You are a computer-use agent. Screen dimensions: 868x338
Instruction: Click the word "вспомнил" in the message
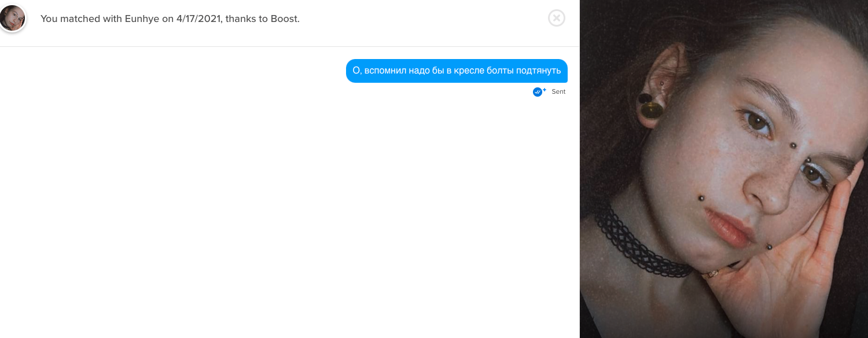[385, 71]
